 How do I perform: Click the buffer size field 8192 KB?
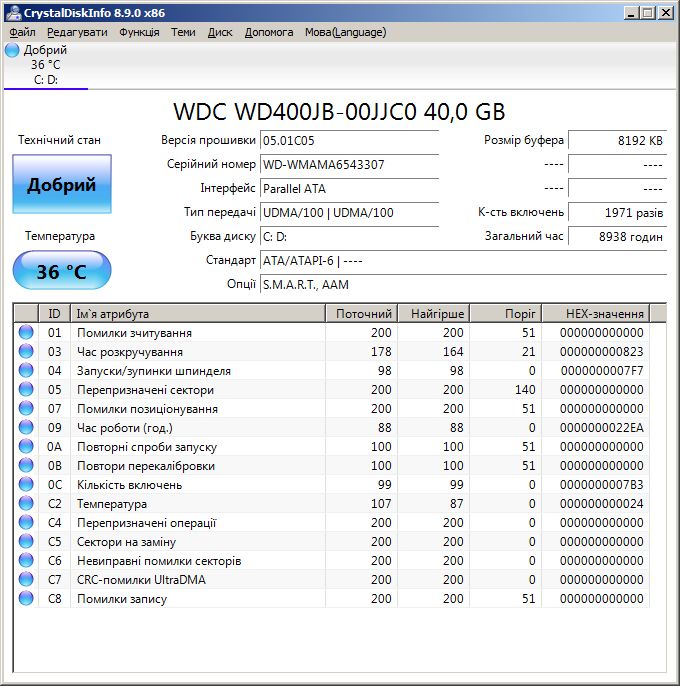pyautogui.click(x=617, y=141)
